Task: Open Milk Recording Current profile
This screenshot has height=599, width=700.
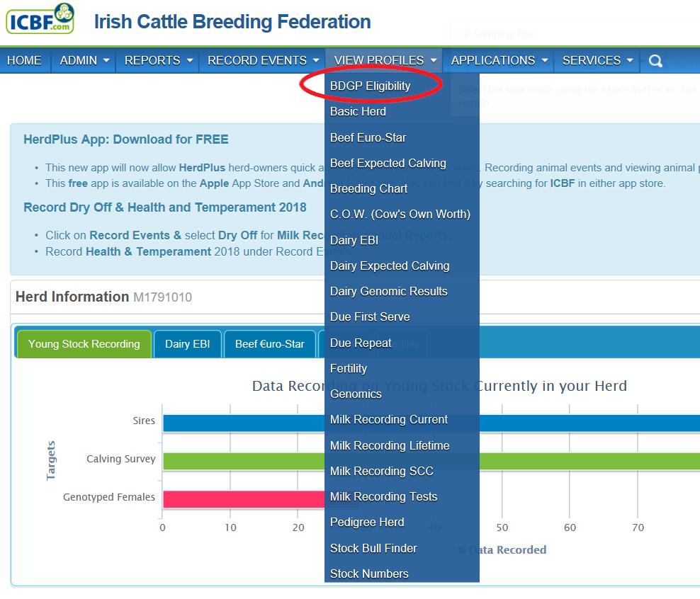Action: (389, 420)
